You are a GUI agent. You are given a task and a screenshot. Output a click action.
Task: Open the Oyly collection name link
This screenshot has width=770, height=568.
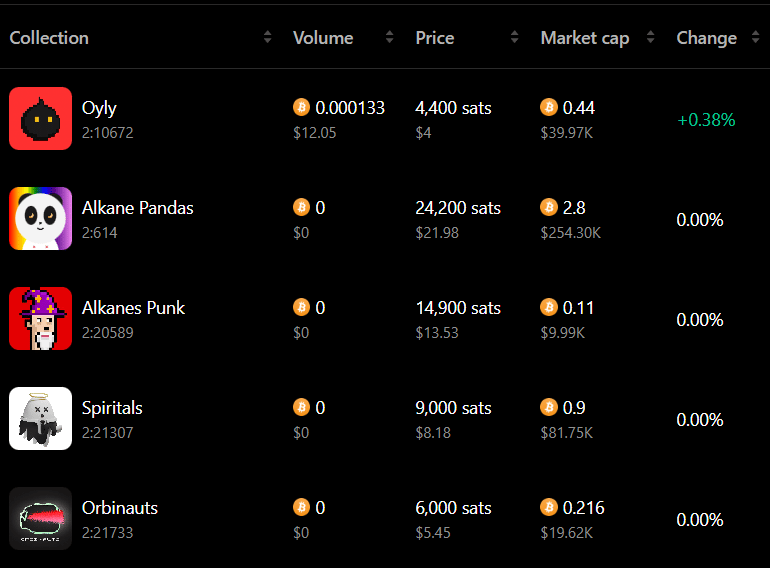tap(99, 108)
